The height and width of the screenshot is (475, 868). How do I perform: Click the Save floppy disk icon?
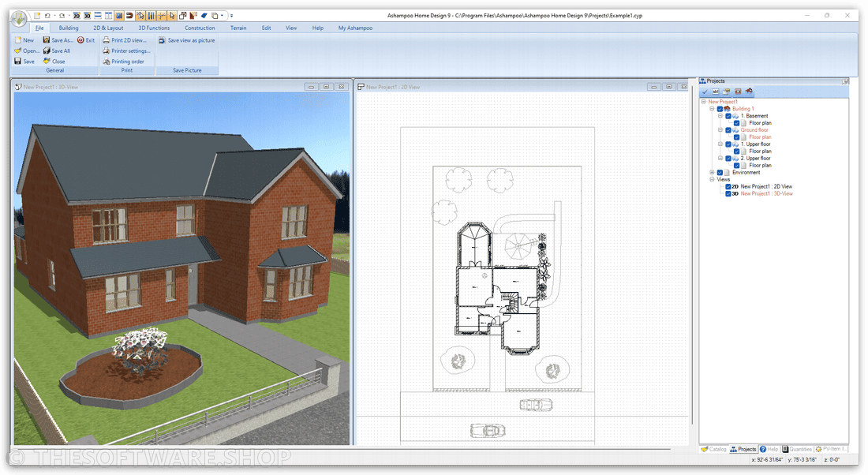coord(18,61)
